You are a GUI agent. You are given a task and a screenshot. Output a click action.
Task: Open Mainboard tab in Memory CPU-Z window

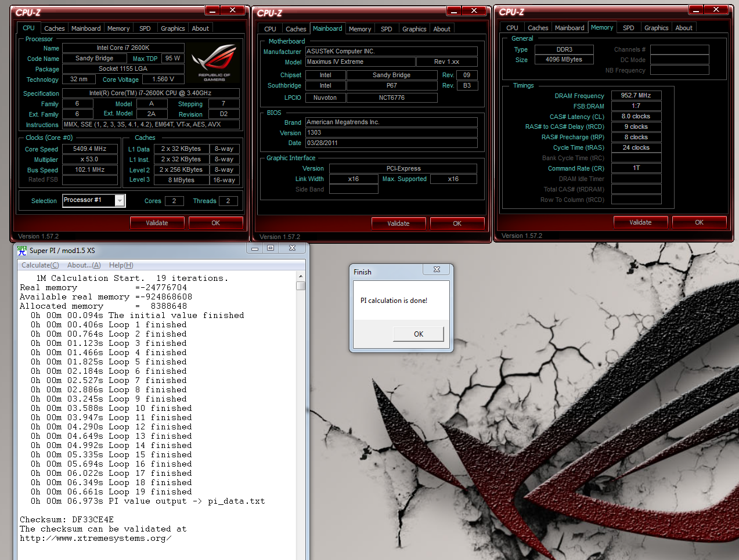click(x=569, y=28)
